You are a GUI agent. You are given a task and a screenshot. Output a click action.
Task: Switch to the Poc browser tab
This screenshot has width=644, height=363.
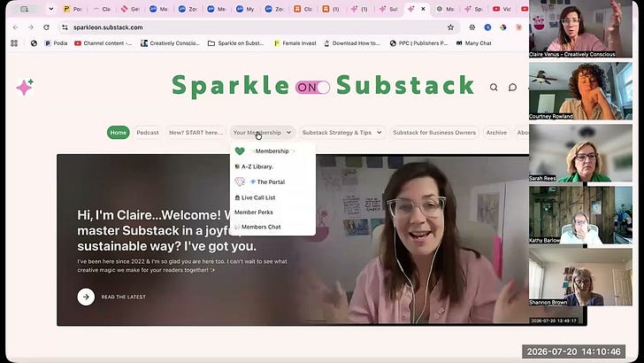point(73,9)
